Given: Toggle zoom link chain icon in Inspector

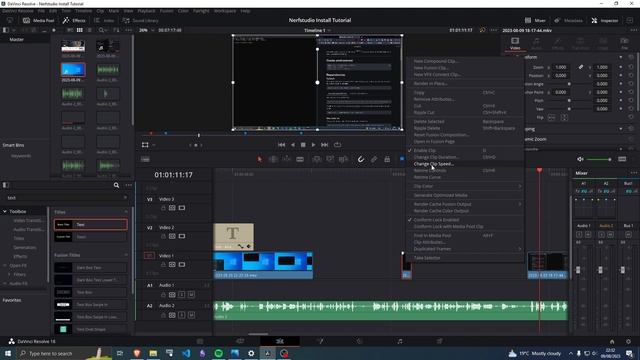Looking at the screenshot, I should (x=580, y=67).
